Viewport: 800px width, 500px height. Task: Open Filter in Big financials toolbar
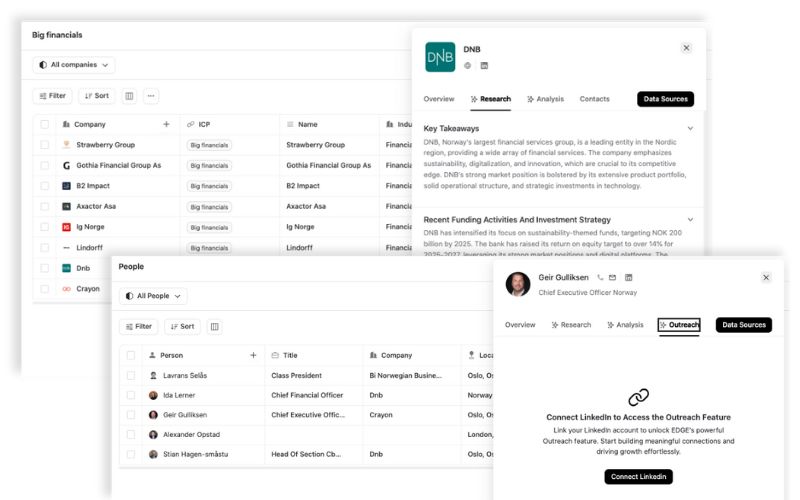click(x=53, y=96)
